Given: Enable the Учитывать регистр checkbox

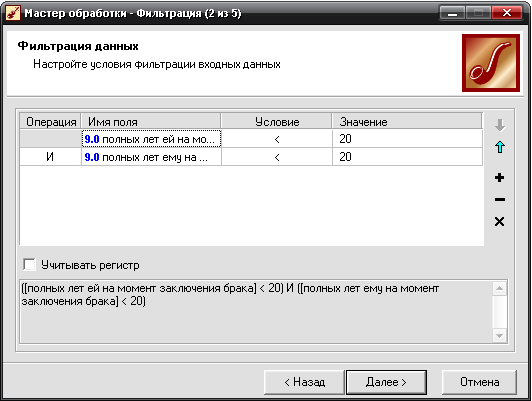Looking at the screenshot, I should tap(30, 265).
